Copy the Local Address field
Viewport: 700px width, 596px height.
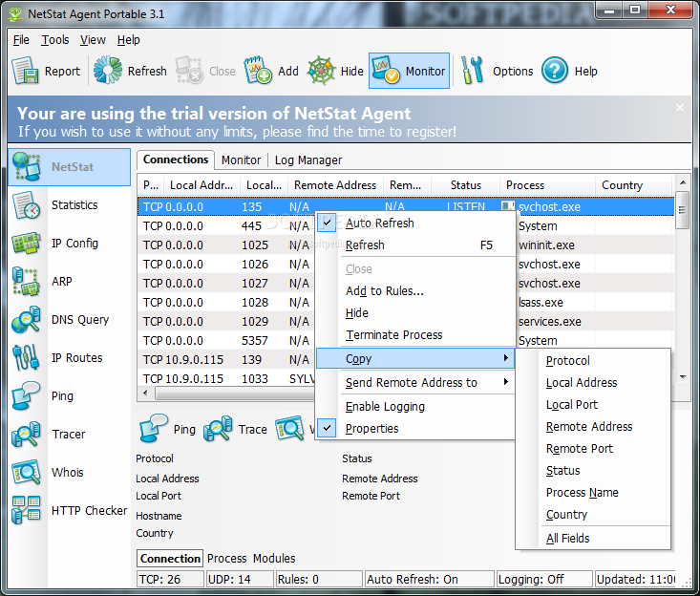pos(593,383)
